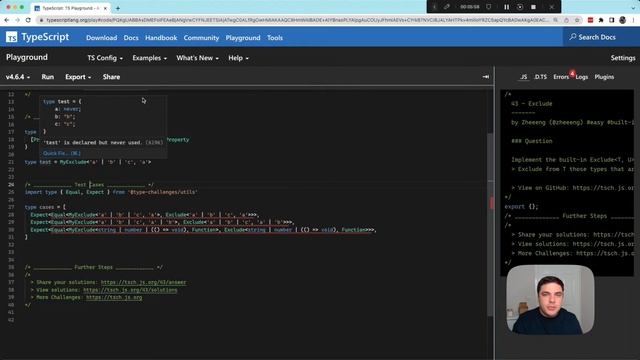Screen dimensions: 640x360
Task: Open Settings in the Playground
Action: pyautogui.click(x=623, y=58)
